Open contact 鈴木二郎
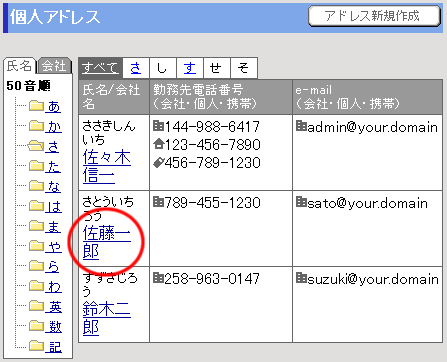This screenshot has width=447, height=362. [x=107, y=318]
